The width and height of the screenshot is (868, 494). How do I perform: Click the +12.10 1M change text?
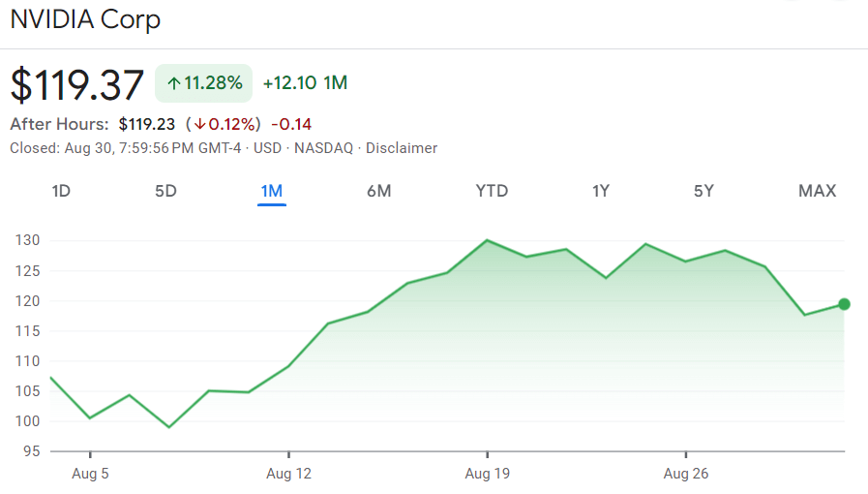click(x=305, y=83)
